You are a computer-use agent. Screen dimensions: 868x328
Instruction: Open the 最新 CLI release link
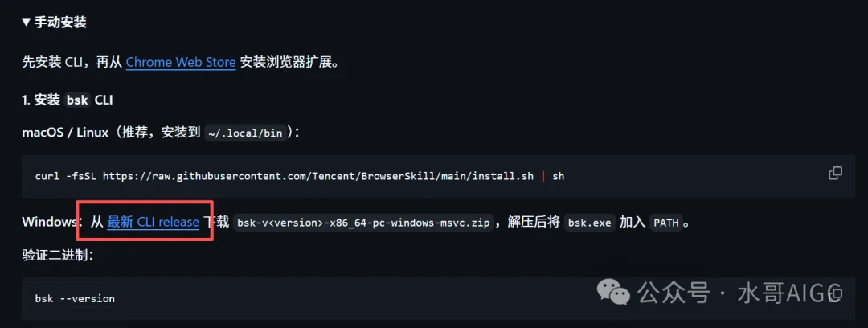pos(153,222)
